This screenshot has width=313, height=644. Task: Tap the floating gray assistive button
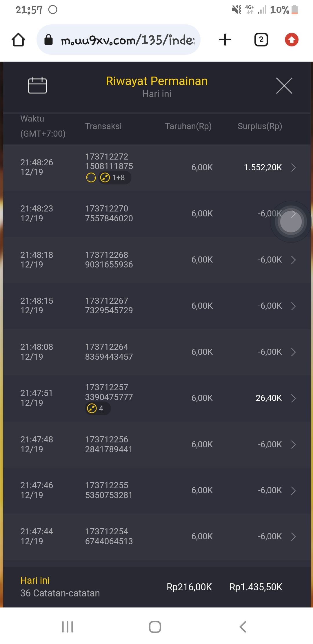(x=291, y=222)
